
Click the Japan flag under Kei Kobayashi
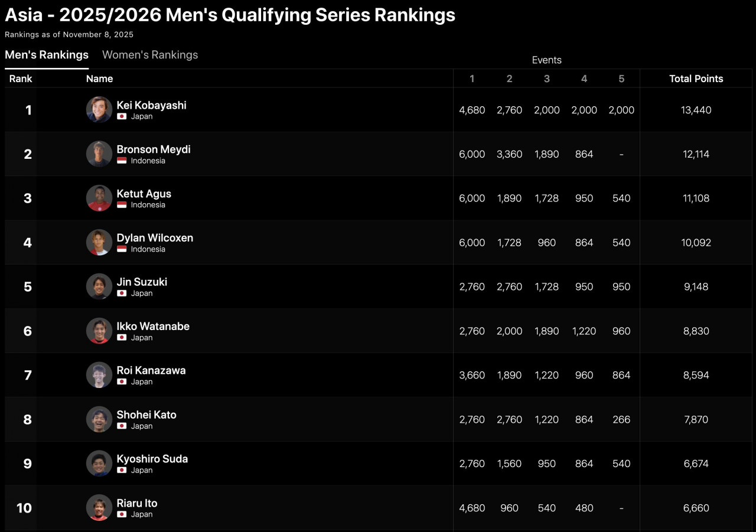click(122, 116)
